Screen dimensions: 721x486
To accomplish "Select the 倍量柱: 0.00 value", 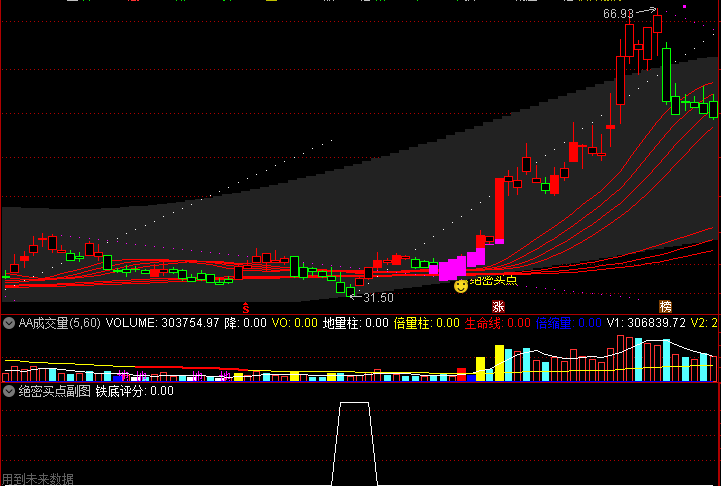I will pyautogui.click(x=427, y=323).
